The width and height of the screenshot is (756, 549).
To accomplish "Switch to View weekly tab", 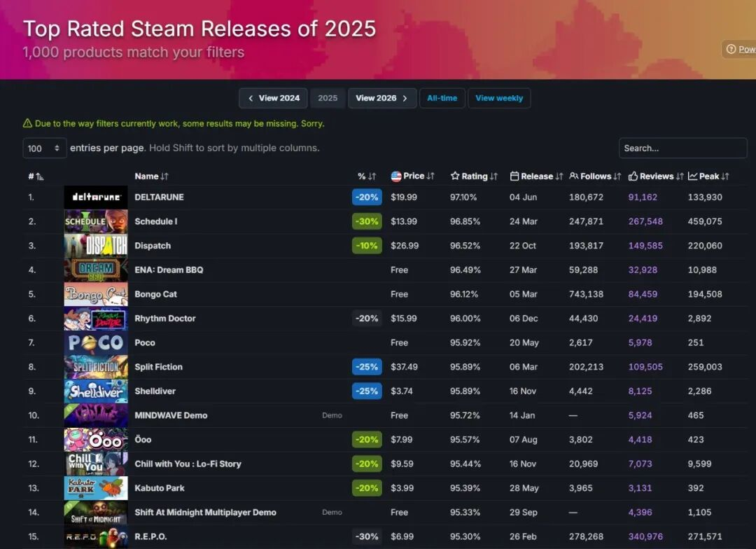I will [x=499, y=98].
